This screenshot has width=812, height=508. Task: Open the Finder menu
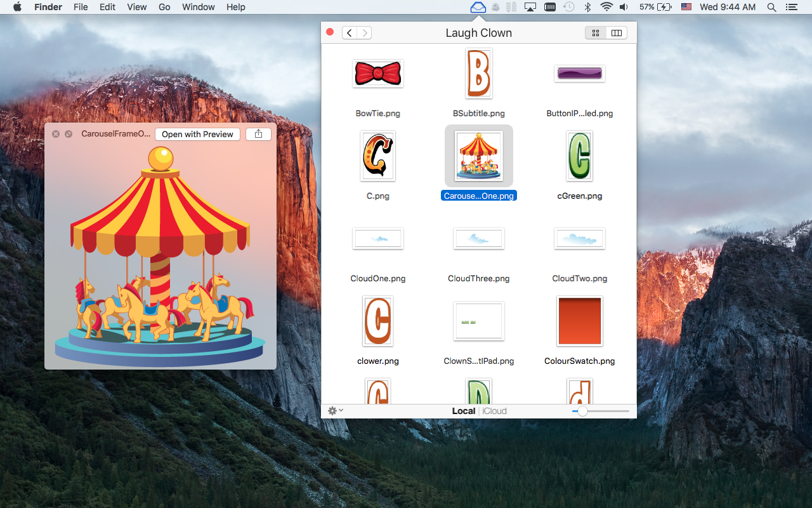(48, 7)
